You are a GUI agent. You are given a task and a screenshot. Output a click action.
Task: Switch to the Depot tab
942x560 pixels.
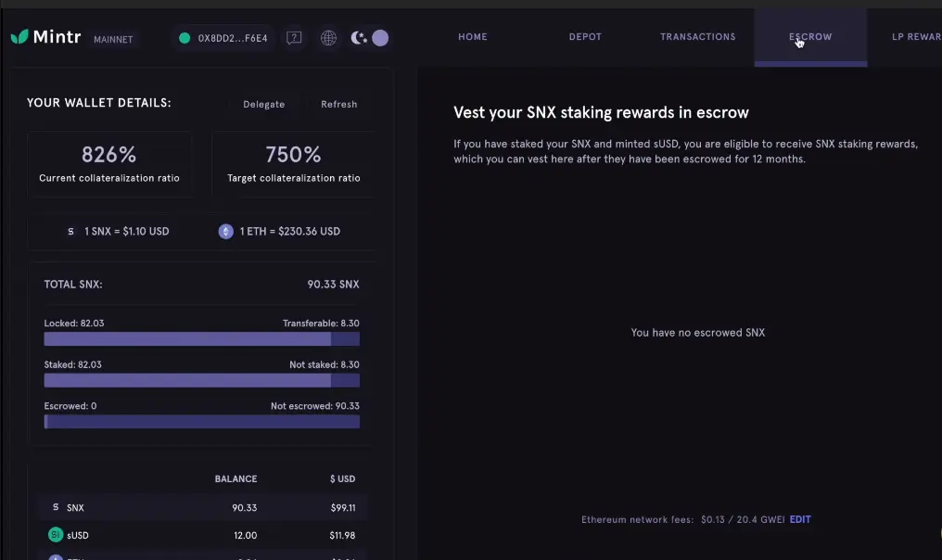[585, 37]
